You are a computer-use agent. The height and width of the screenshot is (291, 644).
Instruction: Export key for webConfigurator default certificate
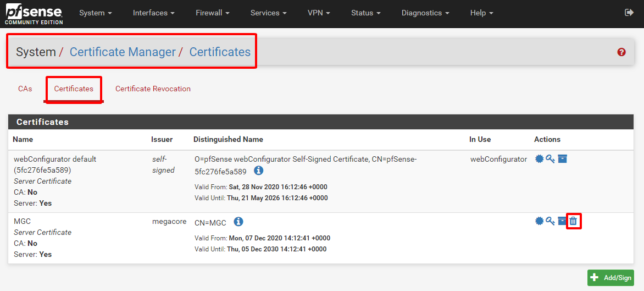pyautogui.click(x=551, y=158)
